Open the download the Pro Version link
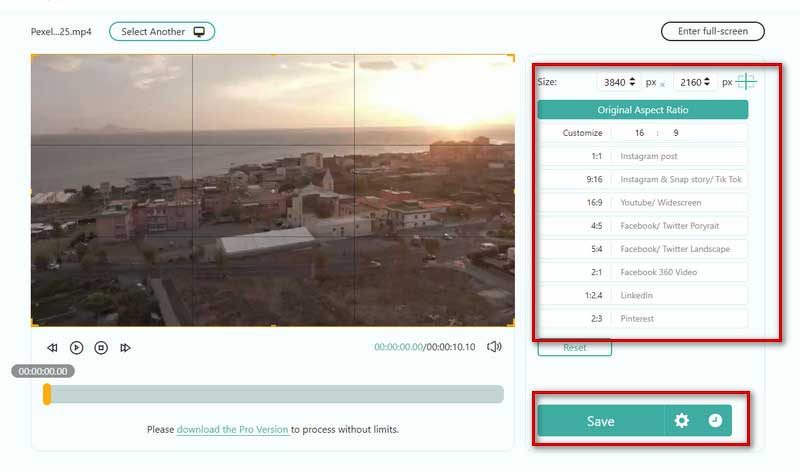Screen dimensions: 800x472 tap(233, 429)
